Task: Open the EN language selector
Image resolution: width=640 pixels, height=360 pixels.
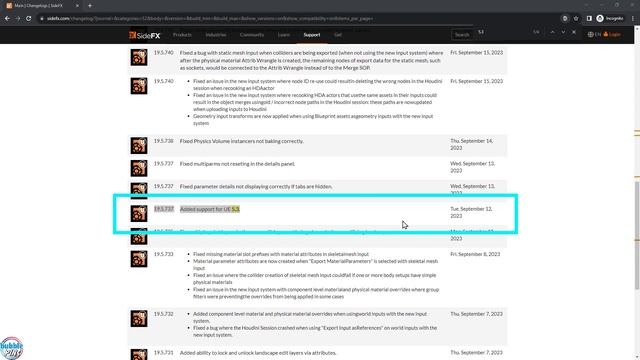Action: point(594,35)
